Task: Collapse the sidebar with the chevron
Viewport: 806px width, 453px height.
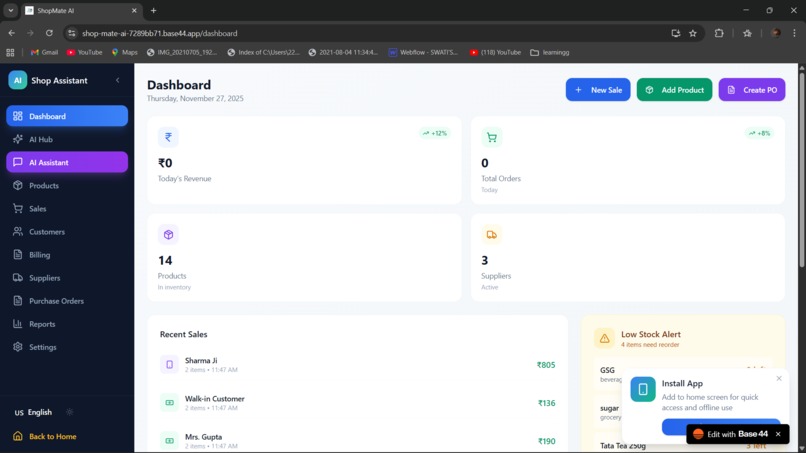Action: coord(118,80)
